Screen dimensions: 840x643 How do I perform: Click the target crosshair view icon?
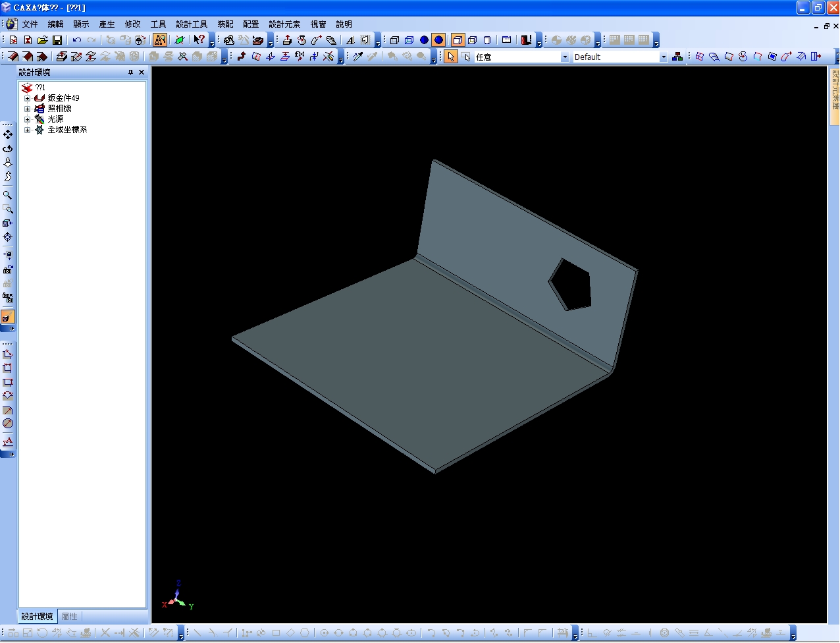click(8, 237)
